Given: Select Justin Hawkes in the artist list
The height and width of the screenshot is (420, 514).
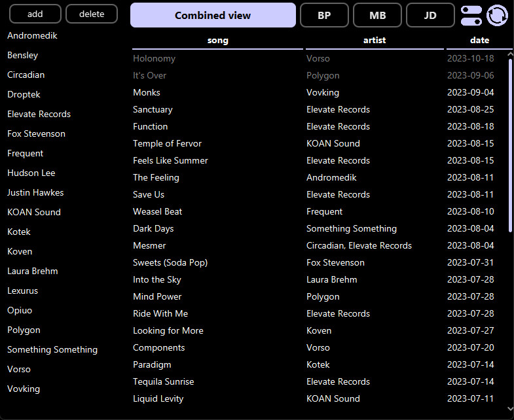Looking at the screenshot, I should [35, 192].
